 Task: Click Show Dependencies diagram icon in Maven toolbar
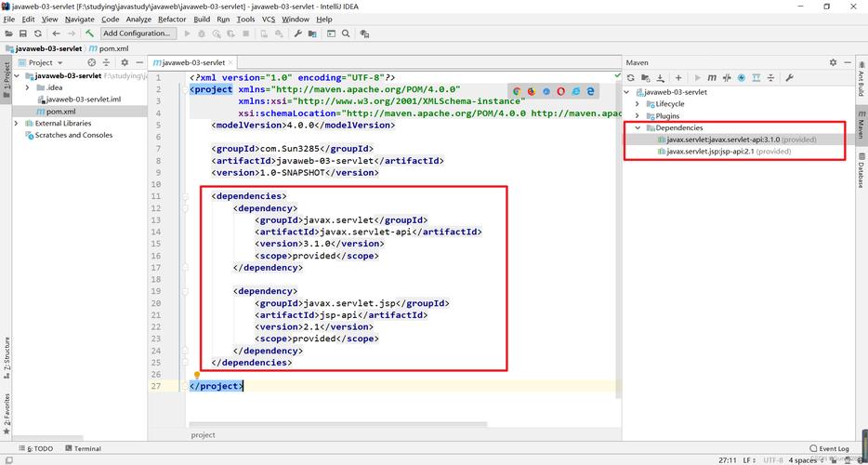(756, 77)
